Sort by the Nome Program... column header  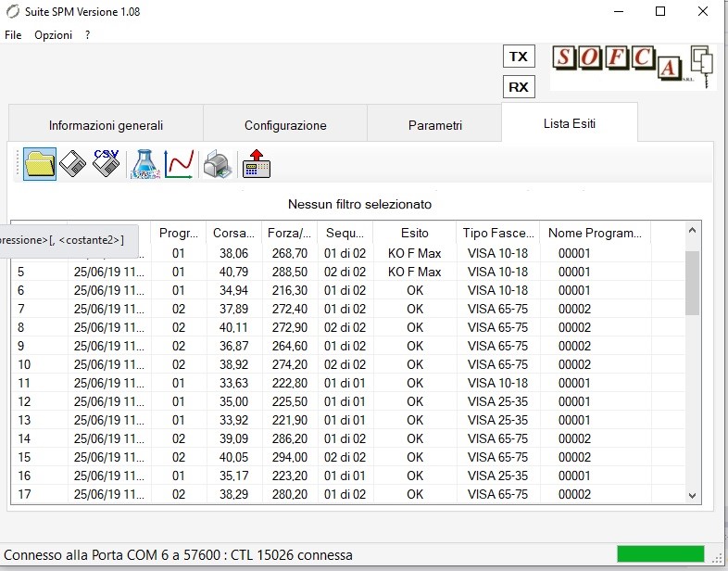point(596,233)
